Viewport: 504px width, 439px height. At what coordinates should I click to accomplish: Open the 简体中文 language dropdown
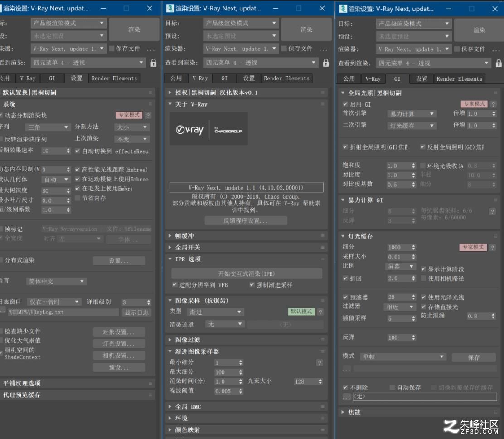click(x=57, y=282)
